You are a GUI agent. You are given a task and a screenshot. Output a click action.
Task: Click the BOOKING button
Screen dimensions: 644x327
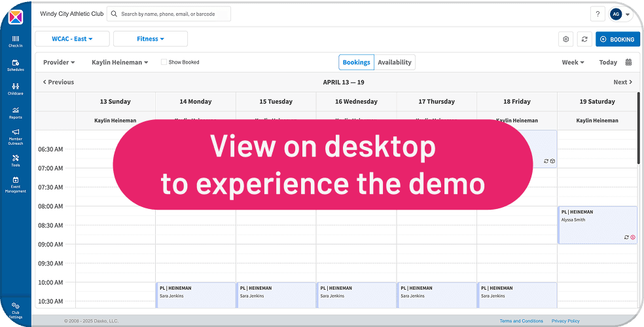tap(618, 39)
